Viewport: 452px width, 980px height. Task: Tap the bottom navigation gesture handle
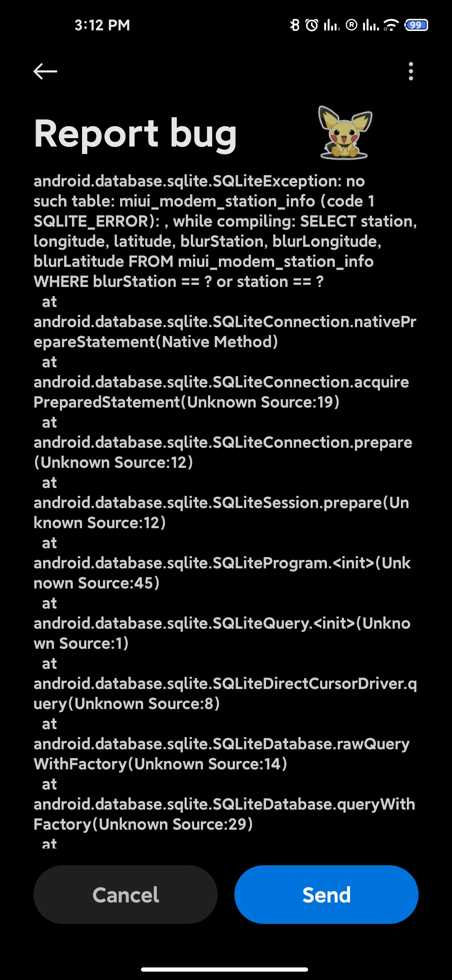225,969
